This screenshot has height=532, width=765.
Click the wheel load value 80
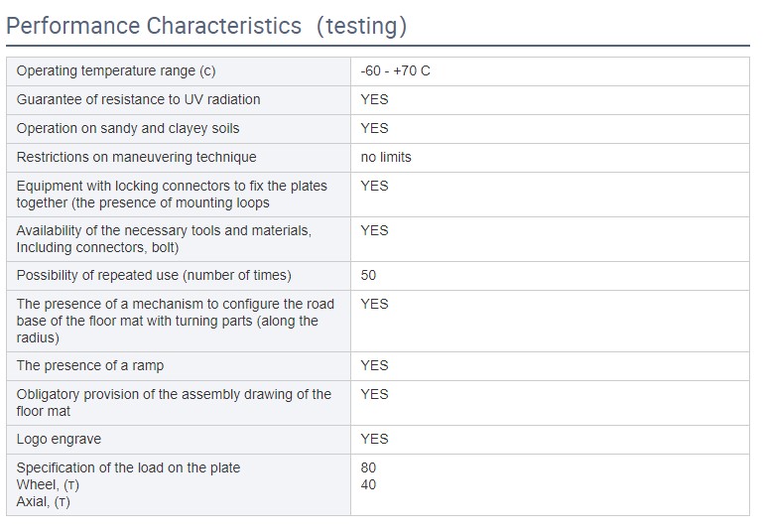(369, 467)
